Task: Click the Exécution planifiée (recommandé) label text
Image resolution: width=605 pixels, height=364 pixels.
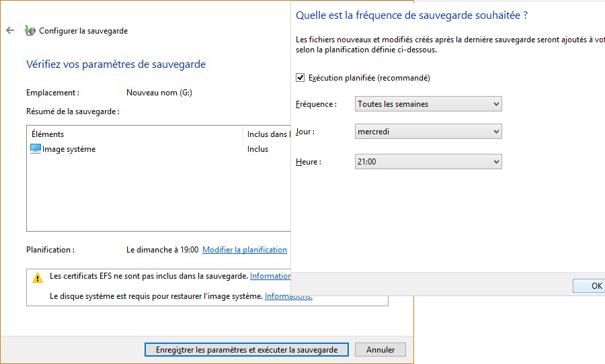Action: pyautogui.click(x=369, y=78)
